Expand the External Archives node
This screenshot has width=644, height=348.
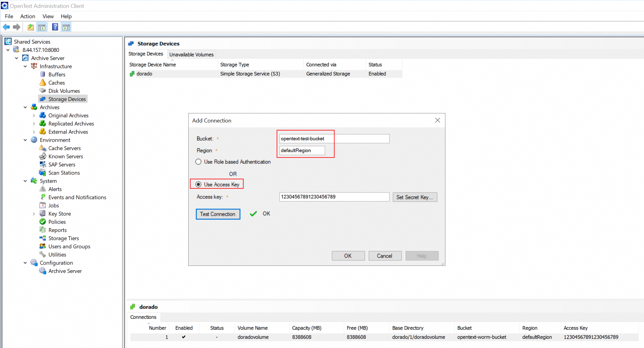click(x=34, y=132)
